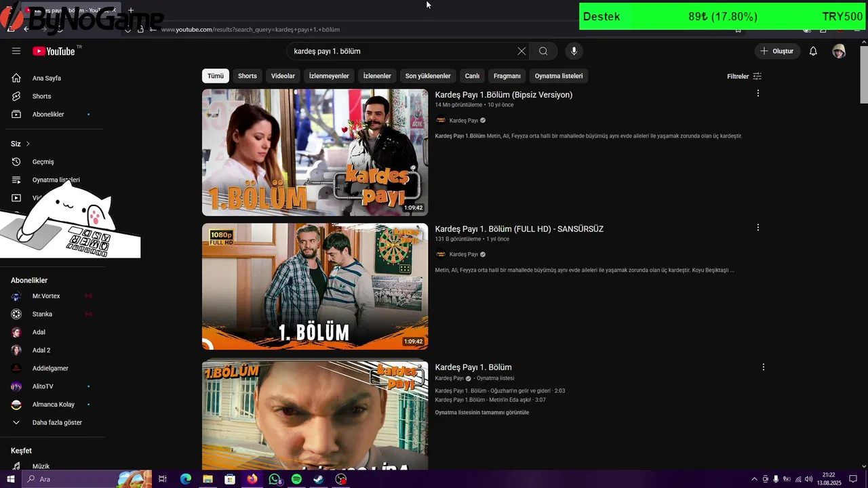Image resolution: width=868 pixels, height=488 pixels.
Task: Open Kardeş Payı channel under Bipsiz video
Action: click(463, 120)
